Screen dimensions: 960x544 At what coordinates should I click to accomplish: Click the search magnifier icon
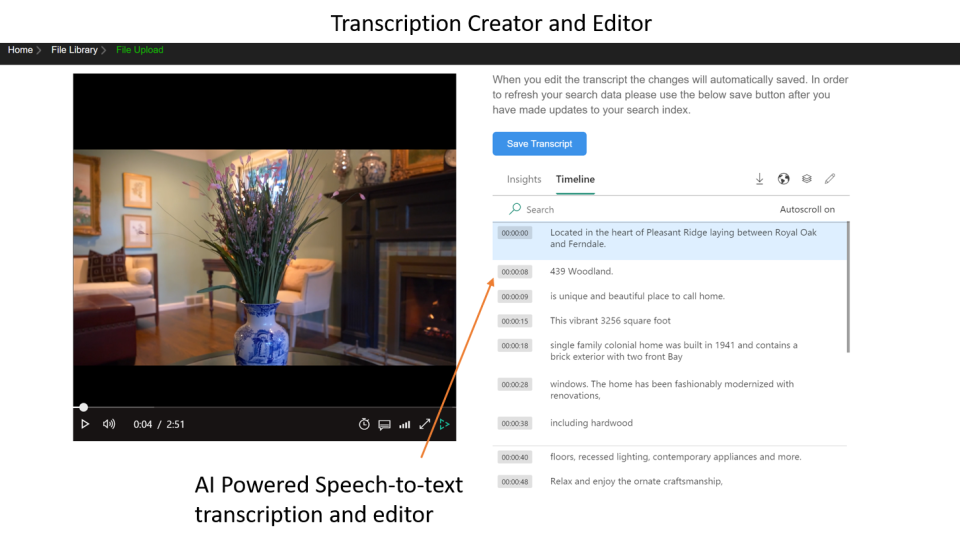pyautogui.click(x=515, y=209)
